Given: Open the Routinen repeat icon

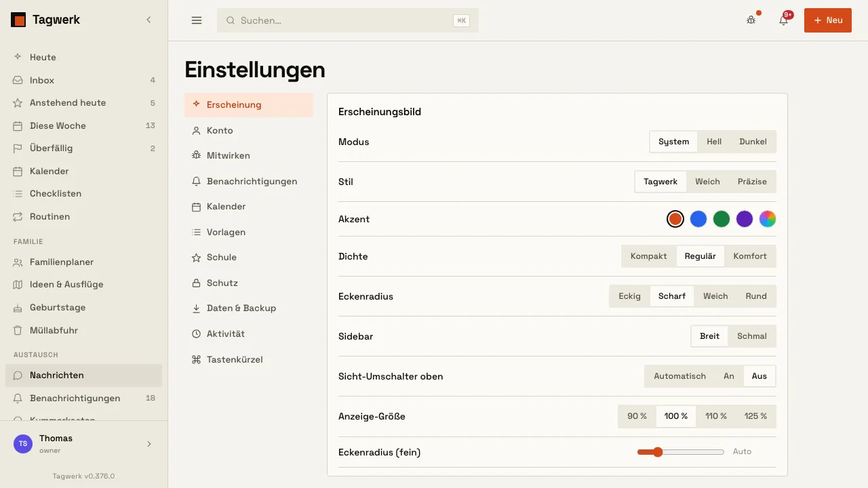Looking at the screenshot, I should pyautogui.click(x=18, y=217).
